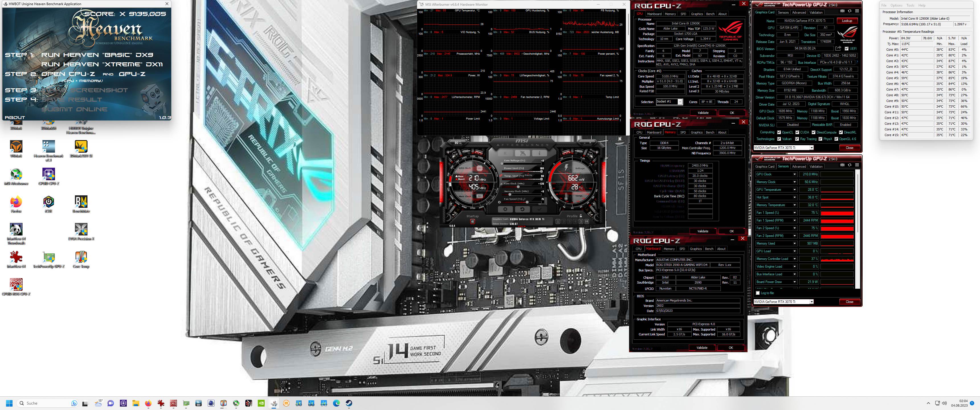
Task: Expand GPU Clock sensor dropdown
Action: point(794,174)
